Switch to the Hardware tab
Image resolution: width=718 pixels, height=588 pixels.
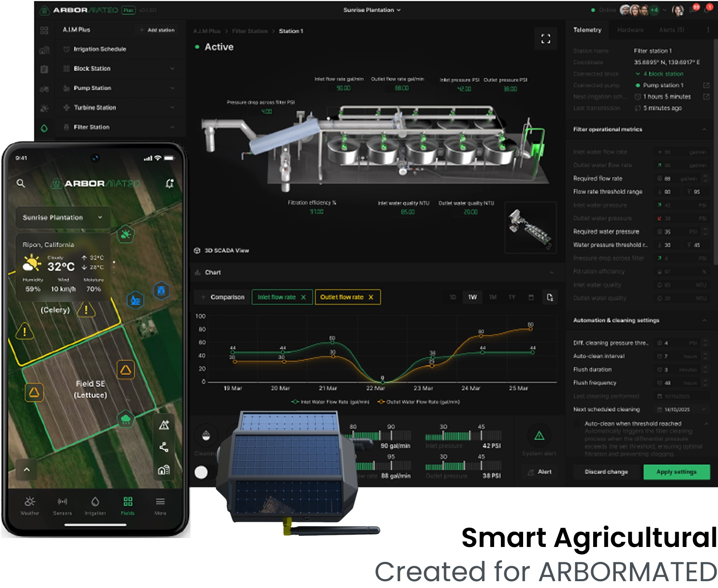[630, 30]
